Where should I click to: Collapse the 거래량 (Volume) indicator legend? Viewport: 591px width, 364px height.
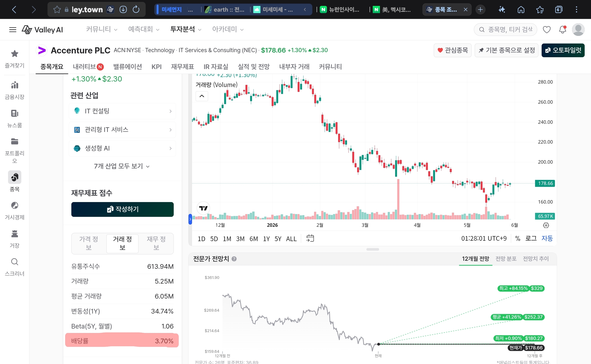coord(202,96)
